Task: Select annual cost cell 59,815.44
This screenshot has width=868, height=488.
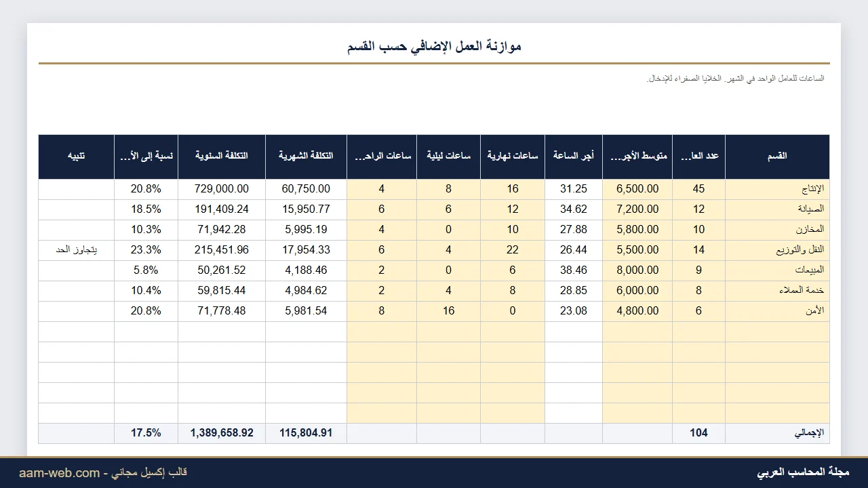Action: point(222,291)
